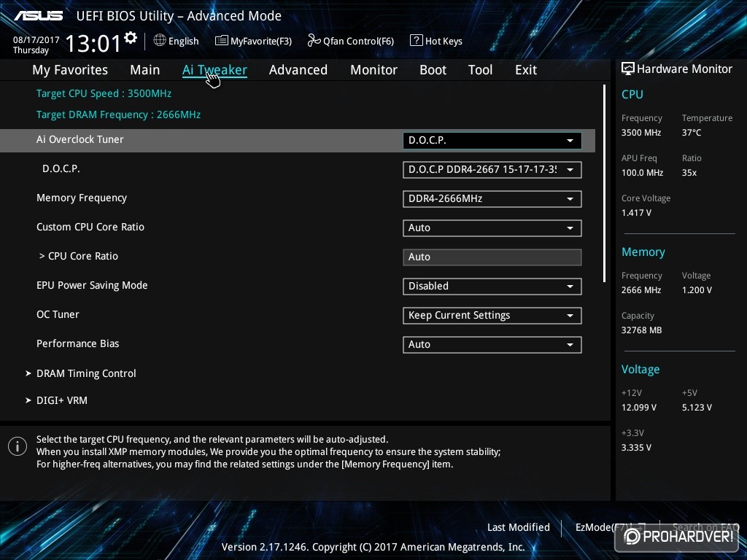Open the OC Tuner dropdown
Screen dimensions: 747x560
(492, 315)
